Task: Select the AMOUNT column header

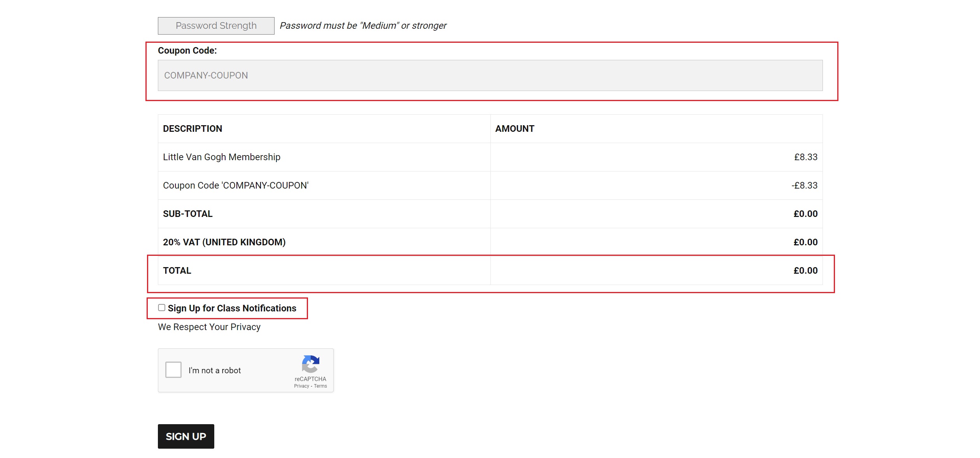Action: [515, 129]
